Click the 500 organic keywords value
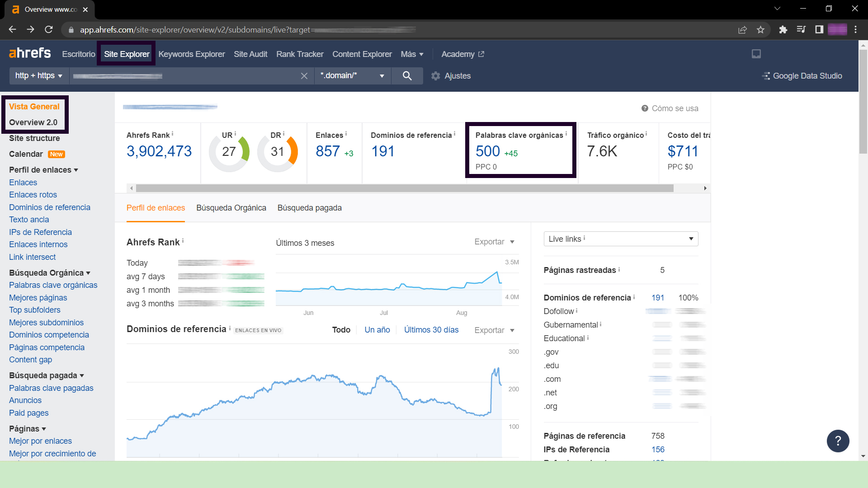Screen dimensions: 868x488 tap(488, 151)
